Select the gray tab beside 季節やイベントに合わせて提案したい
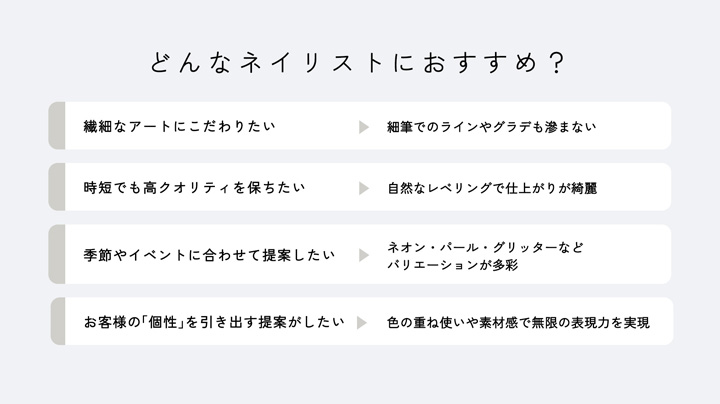Screen dimensions: 720x404 click(x=57, y=254)
